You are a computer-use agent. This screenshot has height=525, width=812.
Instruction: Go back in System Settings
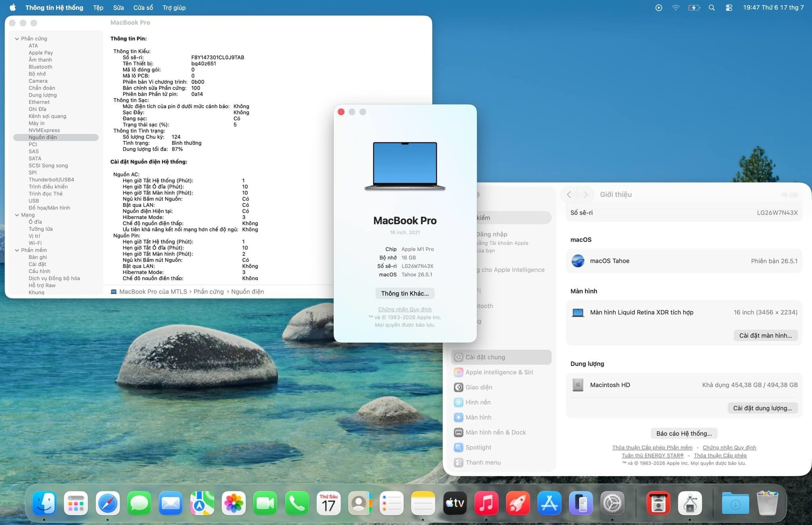[x=569, y=194]
